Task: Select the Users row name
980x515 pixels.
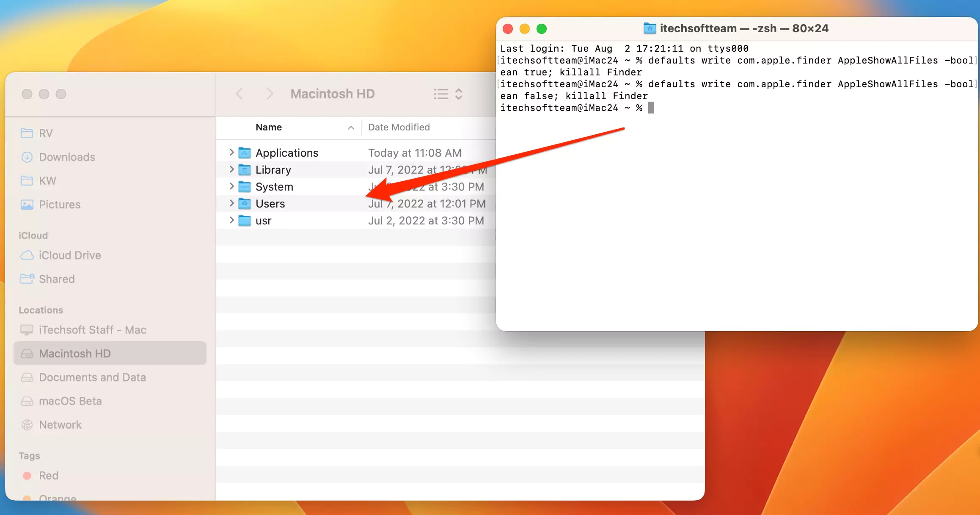Action: (x=270, y=204)
